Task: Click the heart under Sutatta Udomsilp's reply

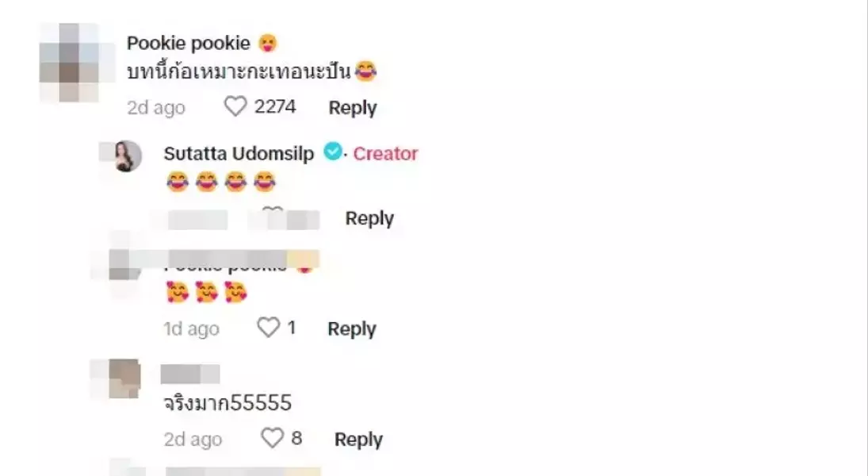Action: click(x=272, y=214)
